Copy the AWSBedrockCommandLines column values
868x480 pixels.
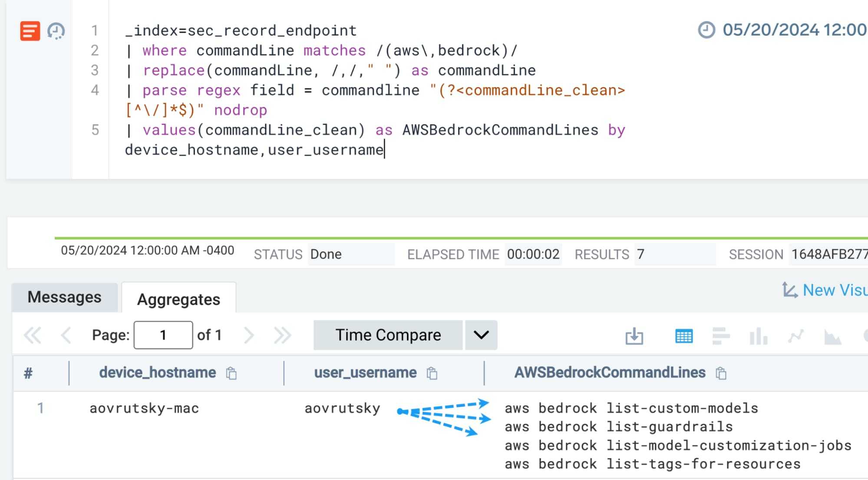(x=721, y=373)
